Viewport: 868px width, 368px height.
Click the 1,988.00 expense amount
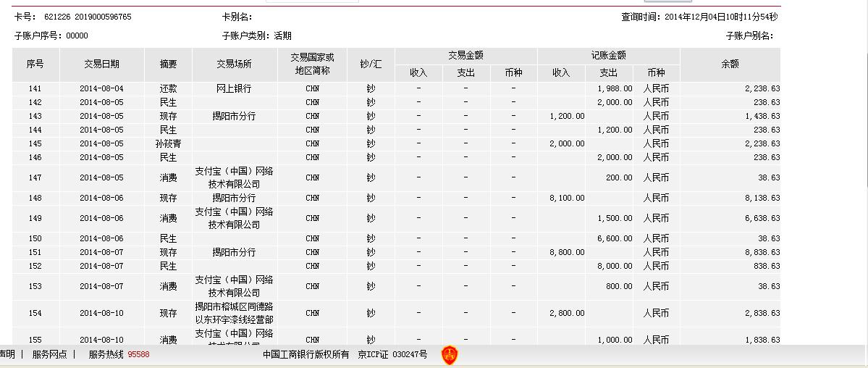(x=615, y=88)
